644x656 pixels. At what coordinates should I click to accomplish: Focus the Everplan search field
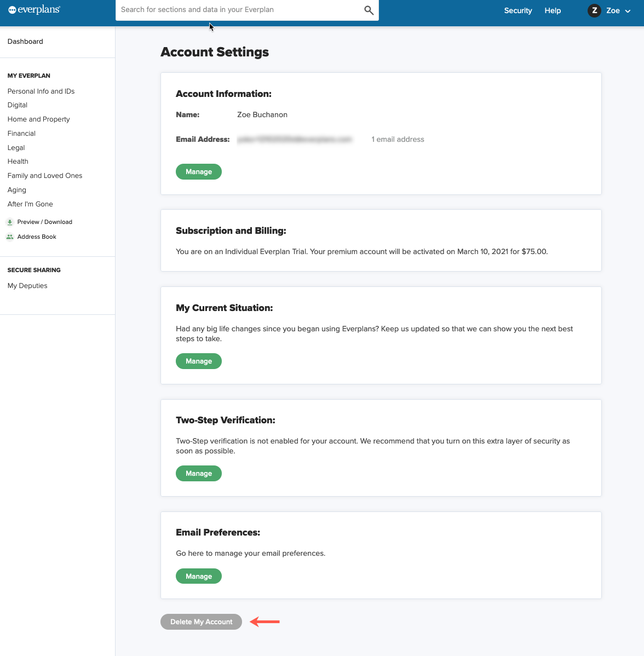point(239,10)
